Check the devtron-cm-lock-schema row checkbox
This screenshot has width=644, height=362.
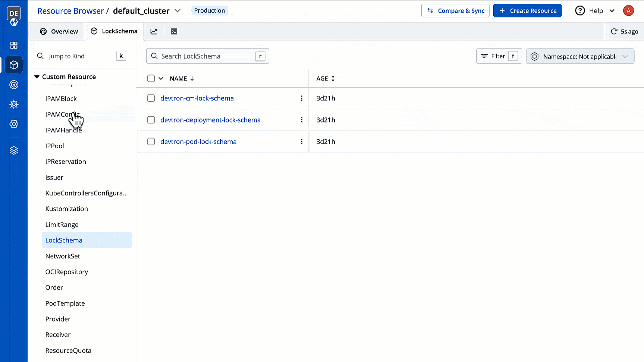[x=151, y=98]
